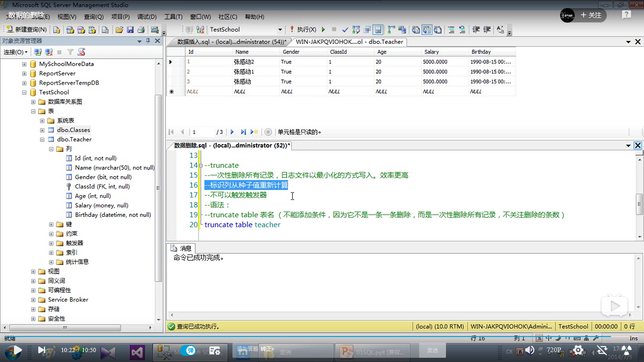Open the 连接(O) connect dropdown
The width and height of the screenshot is (644, 362).
pyautogui.click(x=16, y=52)
